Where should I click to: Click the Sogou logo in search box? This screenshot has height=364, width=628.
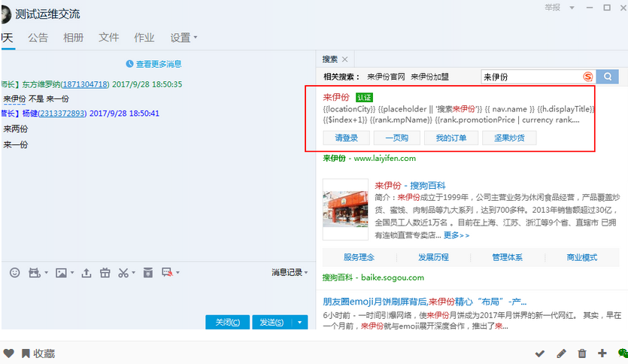coord(588,77)
